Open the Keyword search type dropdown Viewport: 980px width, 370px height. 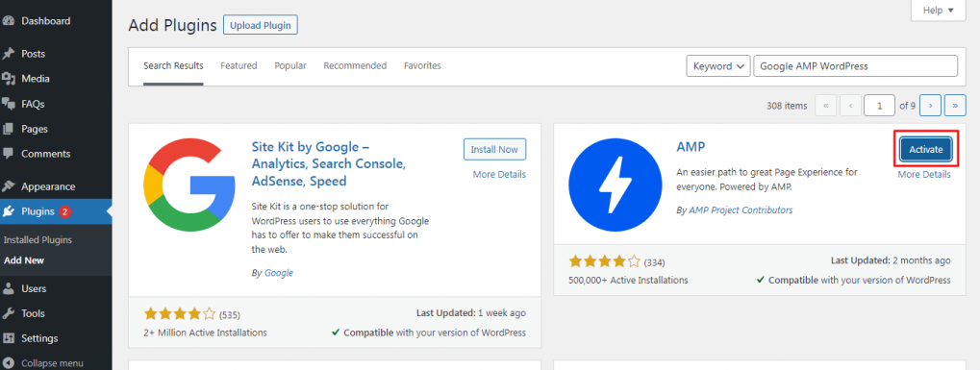click(718, 65)
